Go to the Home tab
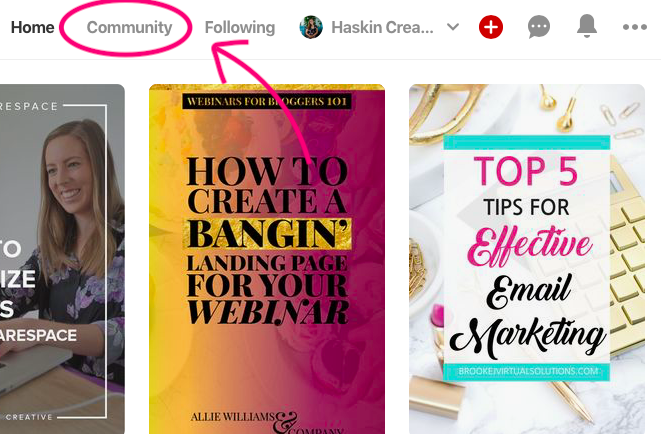This screenshot has height=434, width=661. tap(32, 27)
